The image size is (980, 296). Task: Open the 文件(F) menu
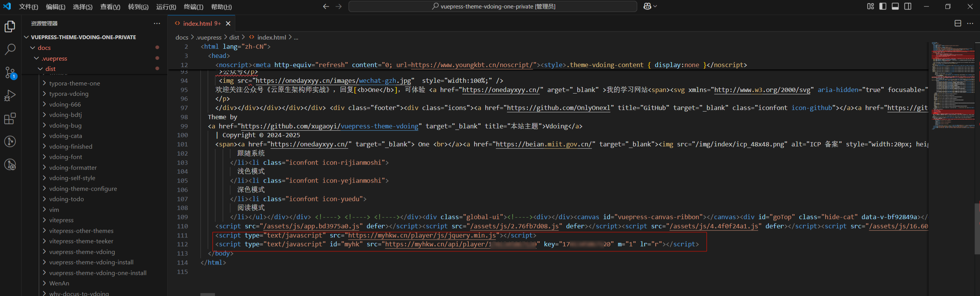(28, 7)
